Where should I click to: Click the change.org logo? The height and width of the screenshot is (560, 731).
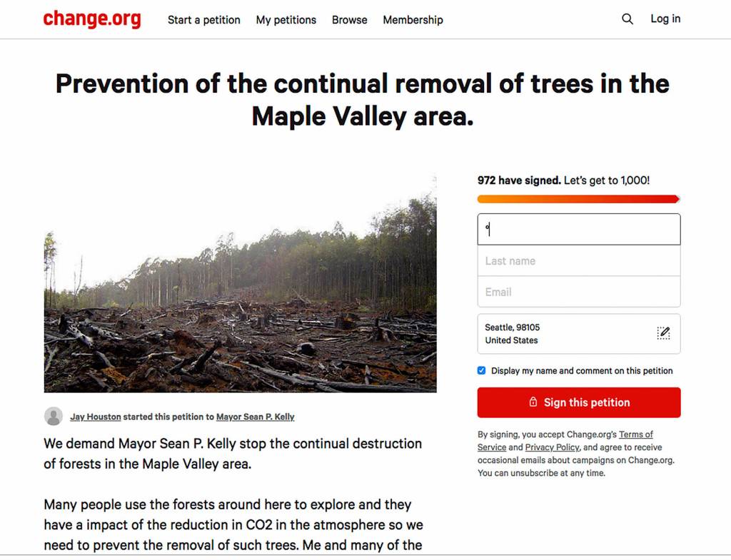click(x=91, y=19)
